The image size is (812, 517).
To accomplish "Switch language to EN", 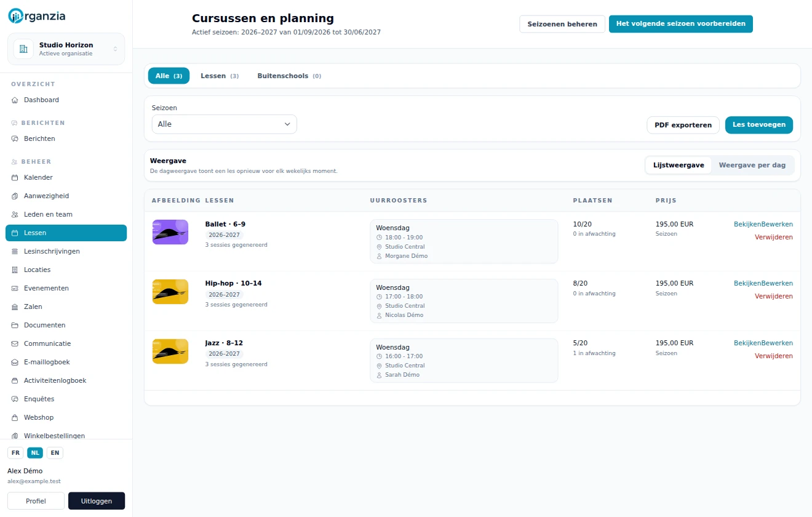I will pyautogui.click(x=55, y=453).
